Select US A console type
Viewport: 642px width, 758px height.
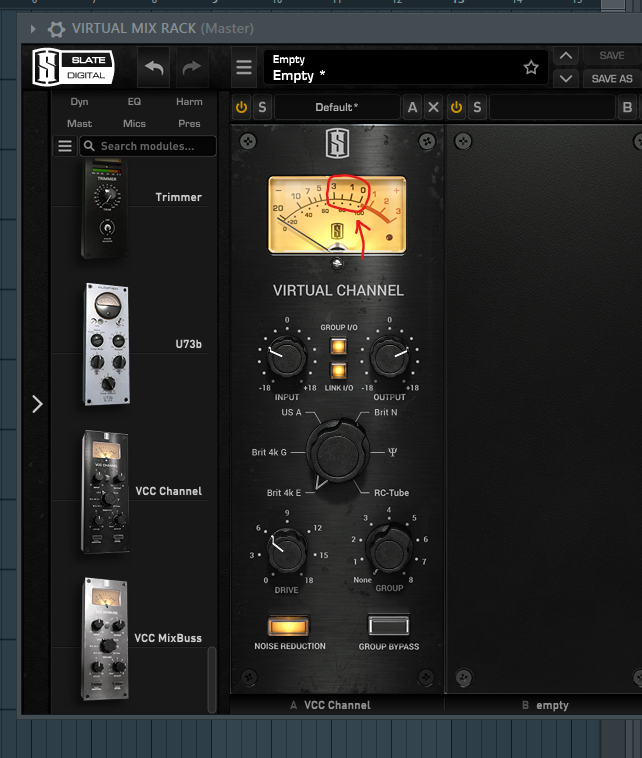(291, 412)
